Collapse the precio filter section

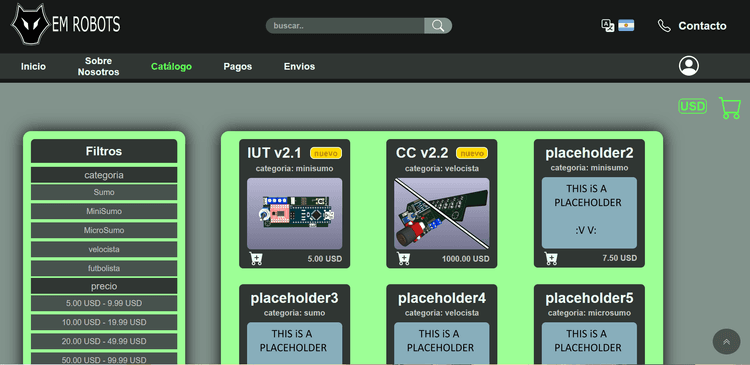(104, 286)
